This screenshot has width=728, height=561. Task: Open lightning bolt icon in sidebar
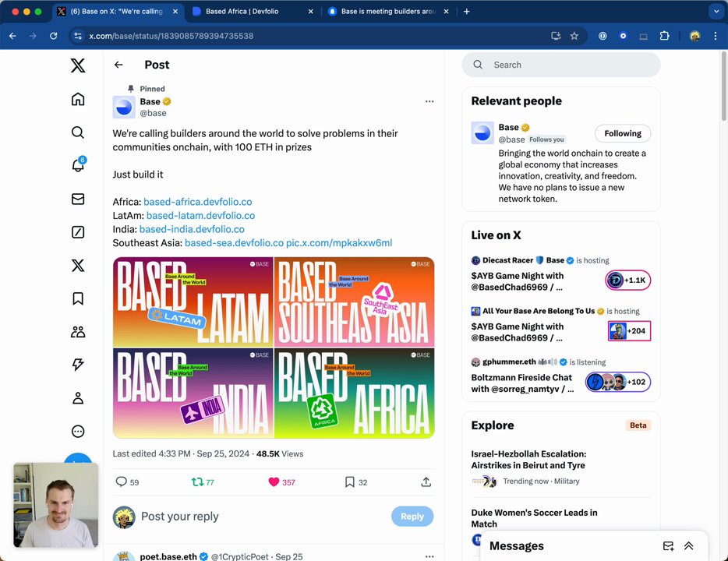78,365
